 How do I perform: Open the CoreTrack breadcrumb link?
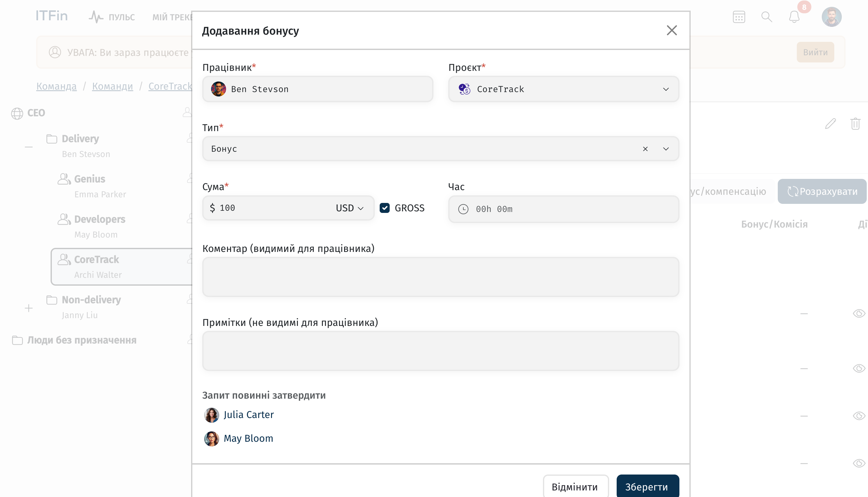click(x=170, y=86)
